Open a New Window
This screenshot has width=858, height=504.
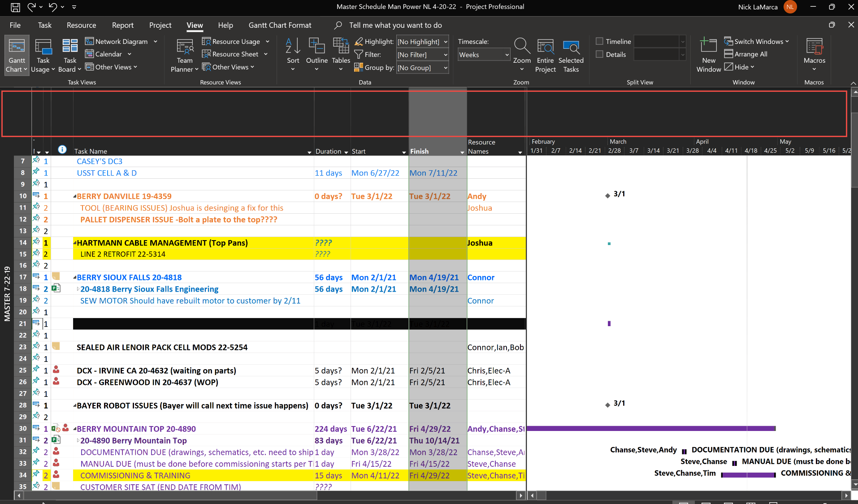708,55
